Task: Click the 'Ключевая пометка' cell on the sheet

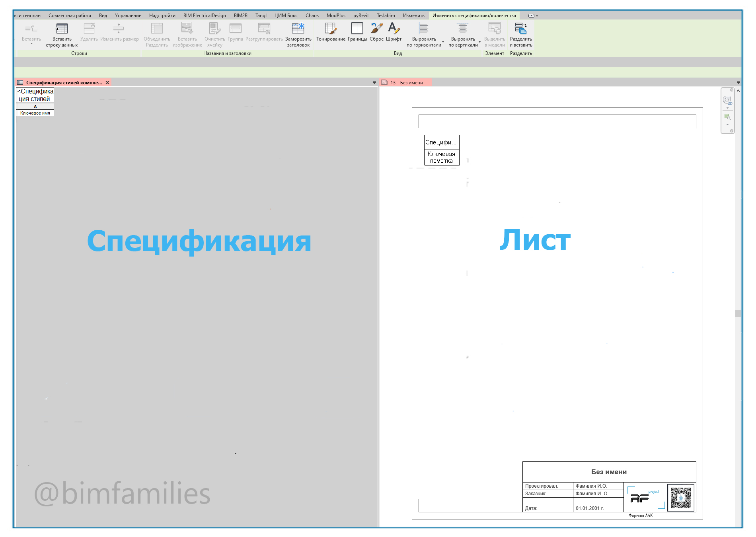Action: coord(441,157)
